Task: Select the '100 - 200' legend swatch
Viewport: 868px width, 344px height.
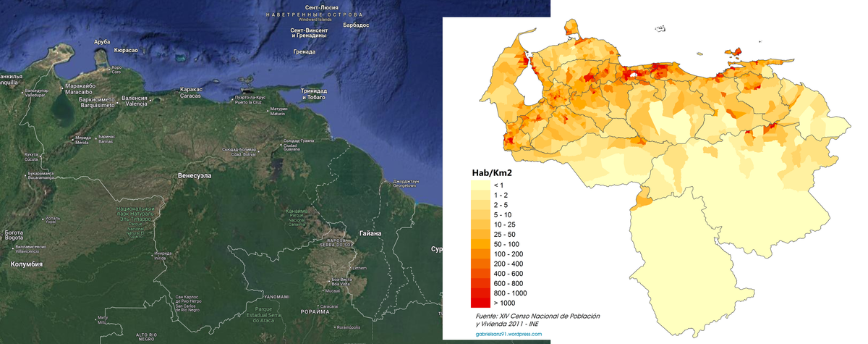Action: pyautogui.click(x=480, y=254)
